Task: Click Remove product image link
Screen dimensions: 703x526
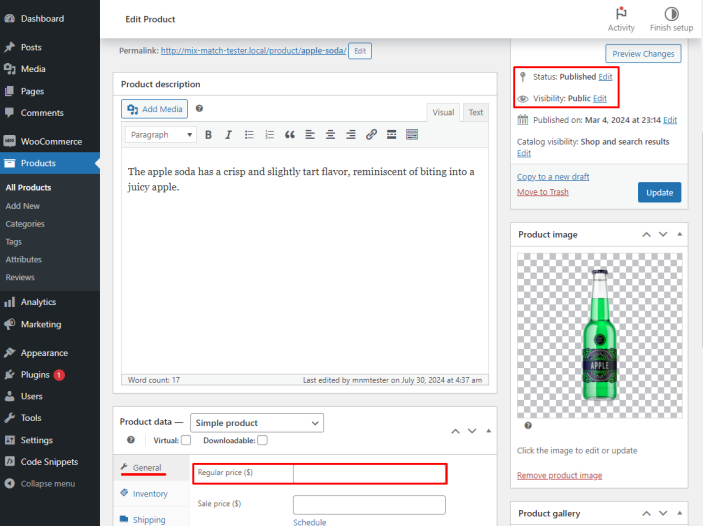Action: pyautogui.click(x=560, y=475)
